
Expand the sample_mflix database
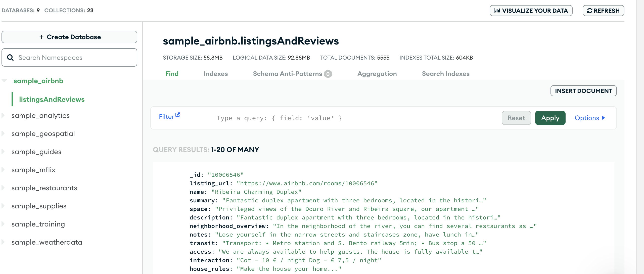pos(3,170)
